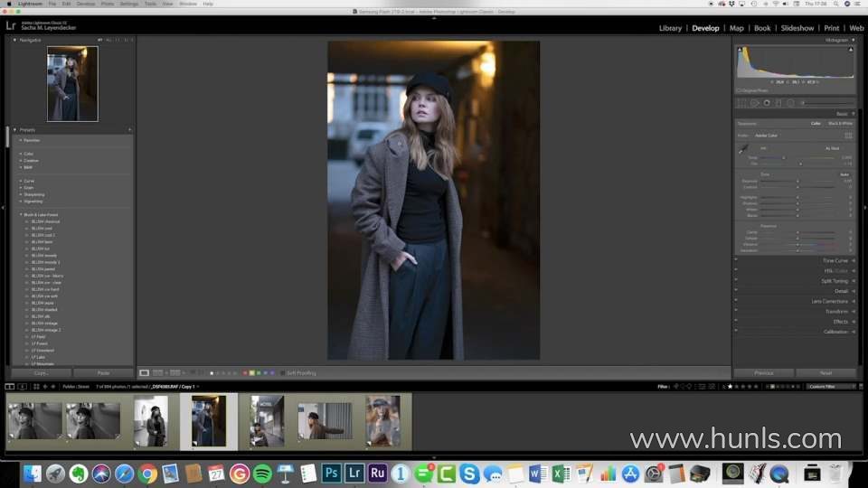This screenshot has width=868, height=488.
Task: Set one star rating in toolbar
Action: click(x=212, y=373)
